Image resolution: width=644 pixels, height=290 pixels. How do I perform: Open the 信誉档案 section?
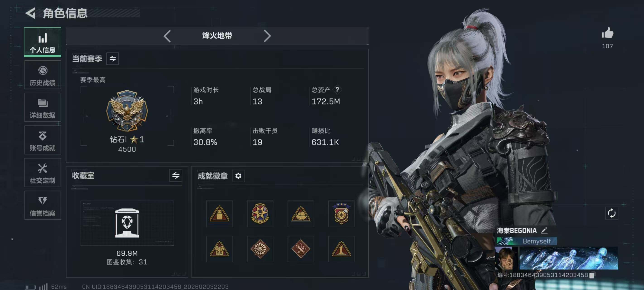coord(43,205)
